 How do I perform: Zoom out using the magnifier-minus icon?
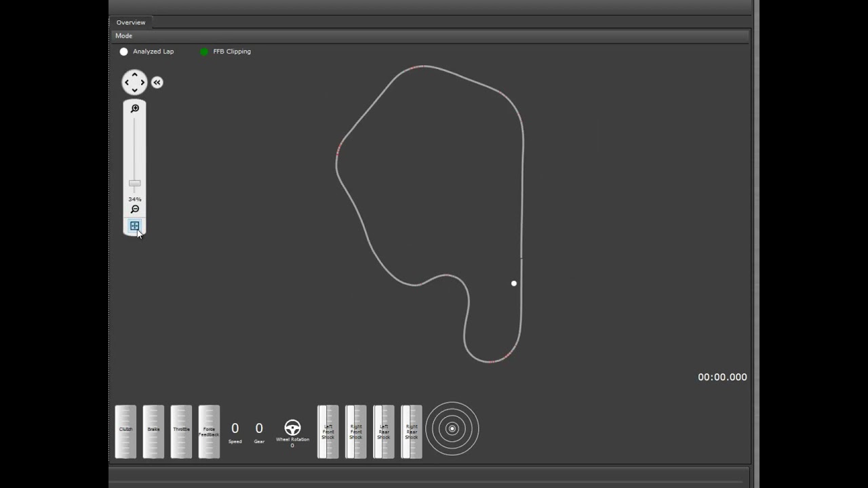134,209
